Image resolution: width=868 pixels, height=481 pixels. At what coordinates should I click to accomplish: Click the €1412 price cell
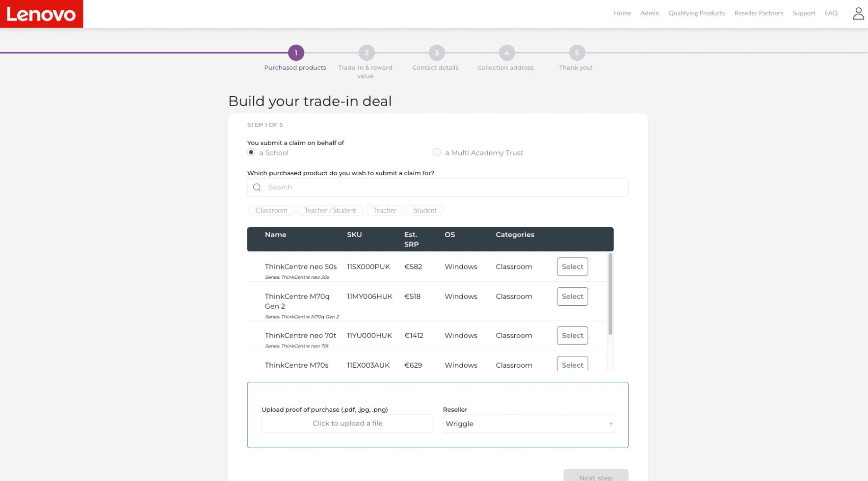coord(414,336)
